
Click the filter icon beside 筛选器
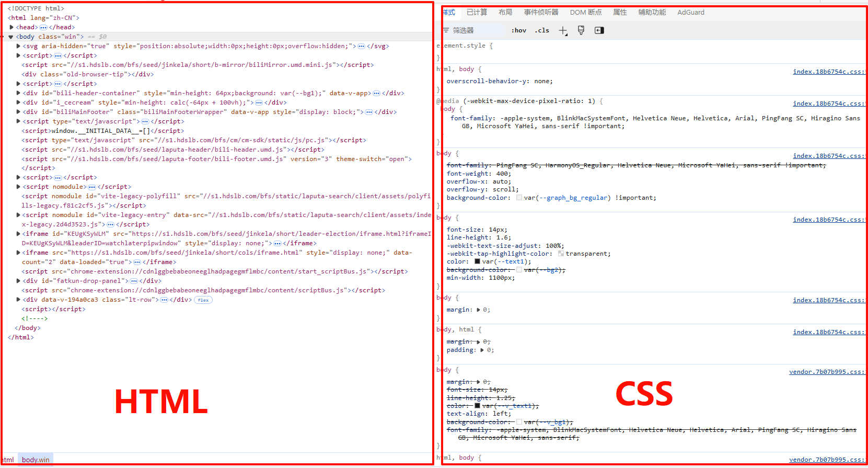[x=446, y=30]
